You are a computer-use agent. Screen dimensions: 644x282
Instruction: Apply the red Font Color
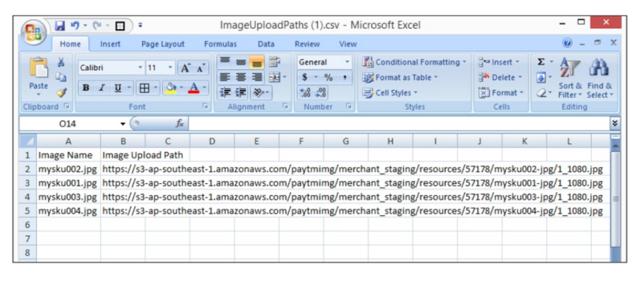coord(194,88)
